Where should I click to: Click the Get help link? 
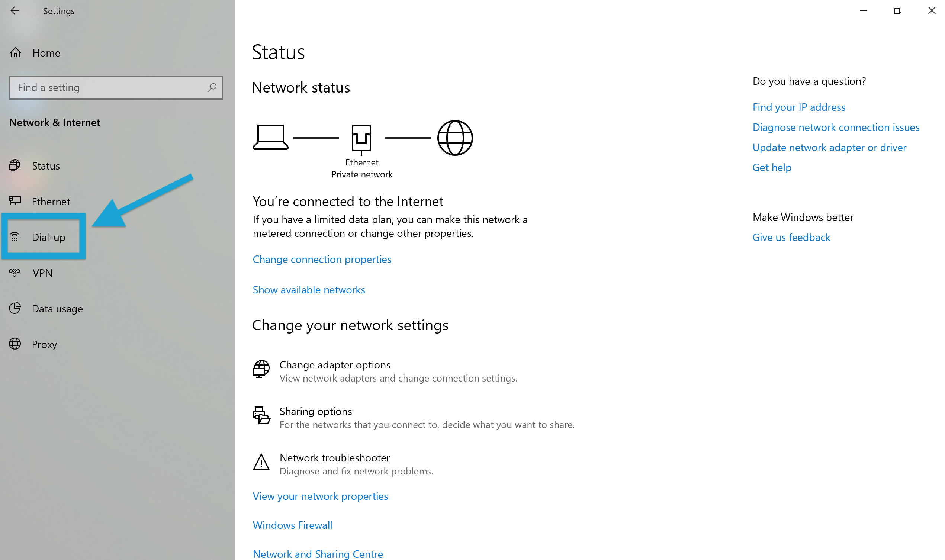pyautogui.click(x=772, y=167)
